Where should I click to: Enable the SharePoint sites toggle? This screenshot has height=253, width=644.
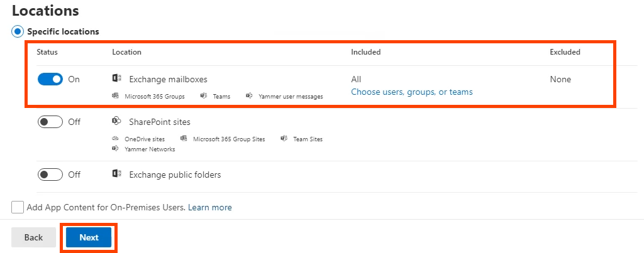click(x=50, y=122)
